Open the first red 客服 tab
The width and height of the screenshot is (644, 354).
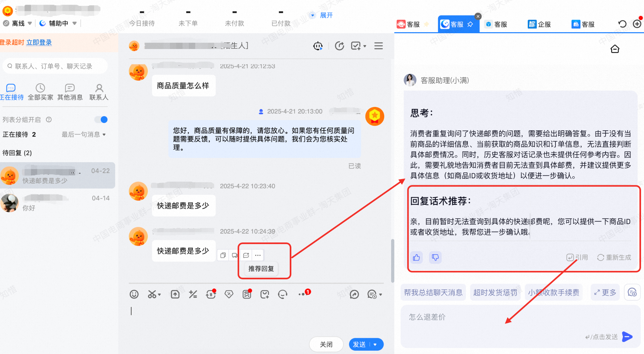click(x=408, y=24)
